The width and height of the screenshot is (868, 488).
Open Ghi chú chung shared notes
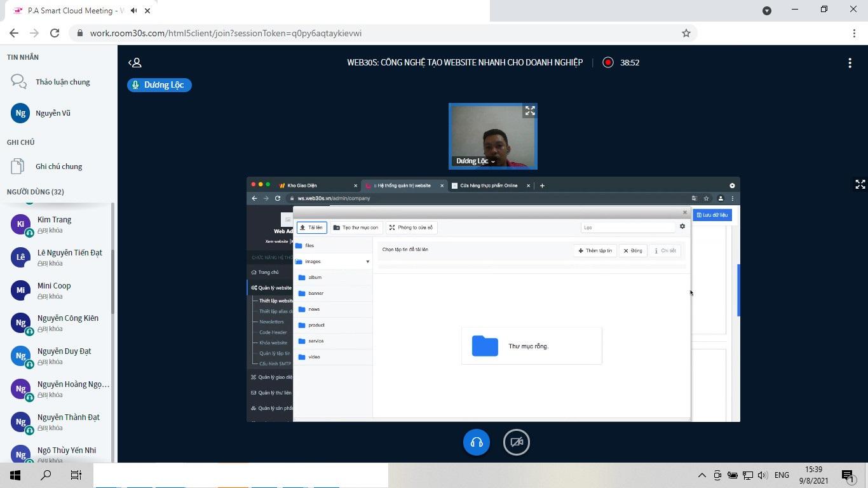(58, 166)
